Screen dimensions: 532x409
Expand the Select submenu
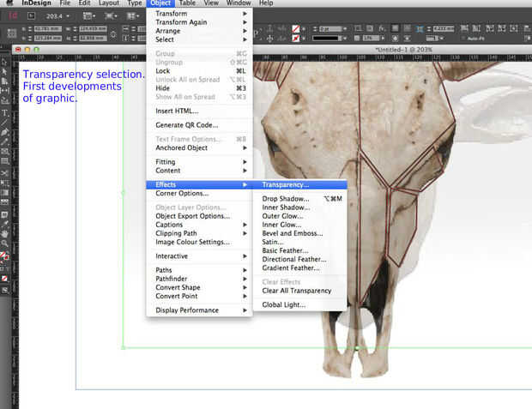(199, 39)
